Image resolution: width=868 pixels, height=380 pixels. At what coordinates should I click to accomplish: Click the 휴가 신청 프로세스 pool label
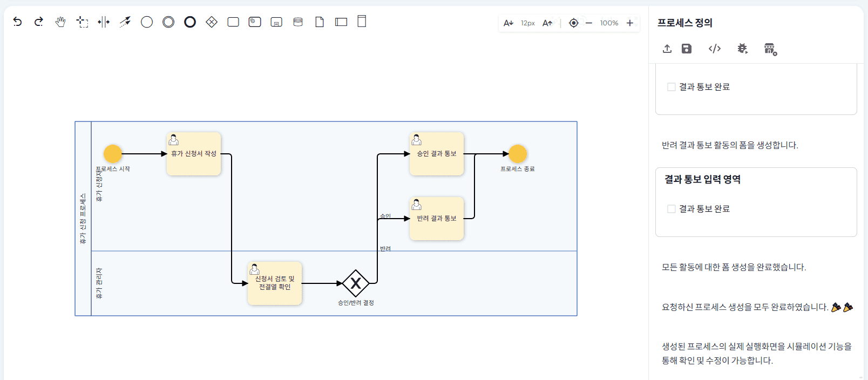point(83,219)
